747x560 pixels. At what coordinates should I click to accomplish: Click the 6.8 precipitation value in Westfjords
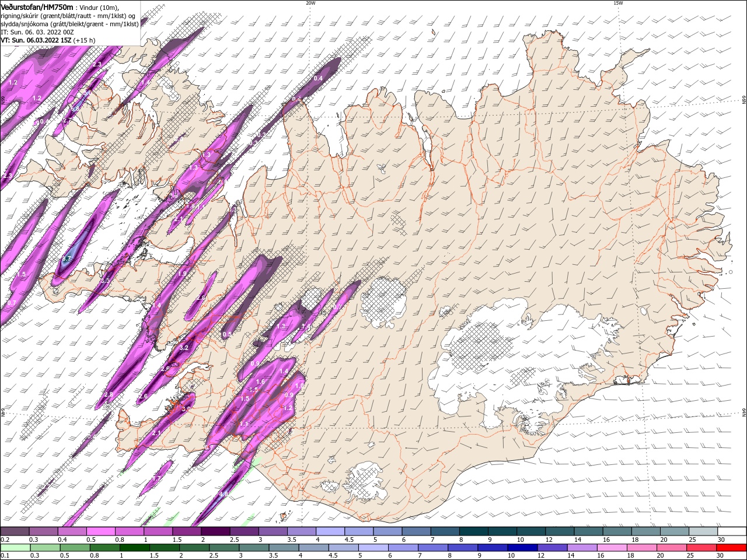coord(74,108)
